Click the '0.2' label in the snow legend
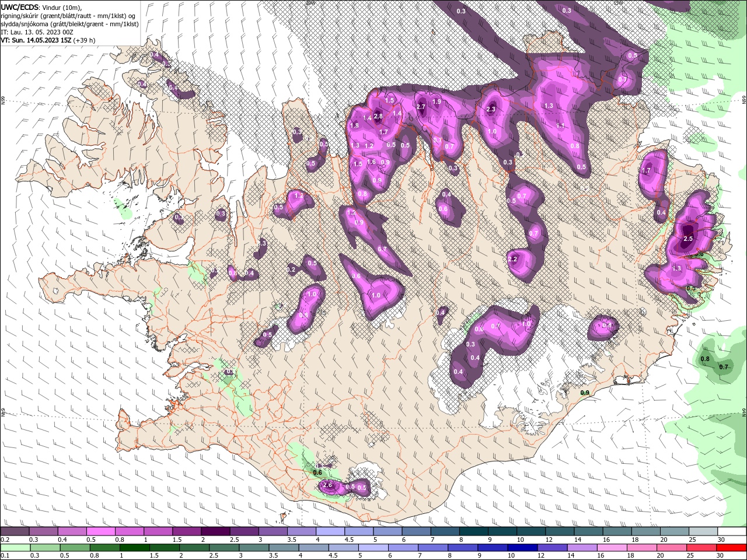The height and width of the screenshot is (560, 747). tap(5, 540)
